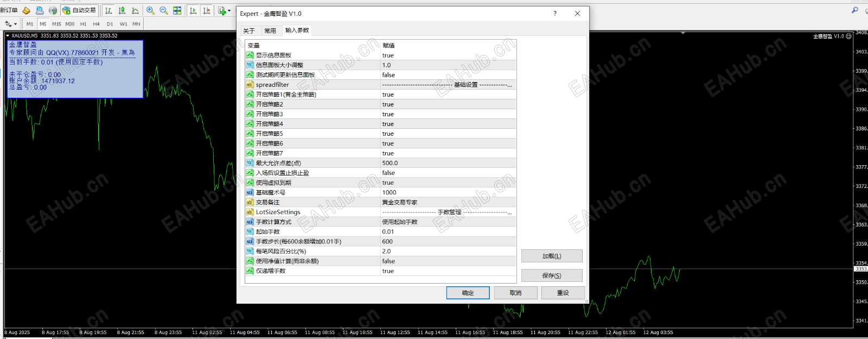Click the 保存(S) button
Screen dimensions: 868x339
click(552, 275)
